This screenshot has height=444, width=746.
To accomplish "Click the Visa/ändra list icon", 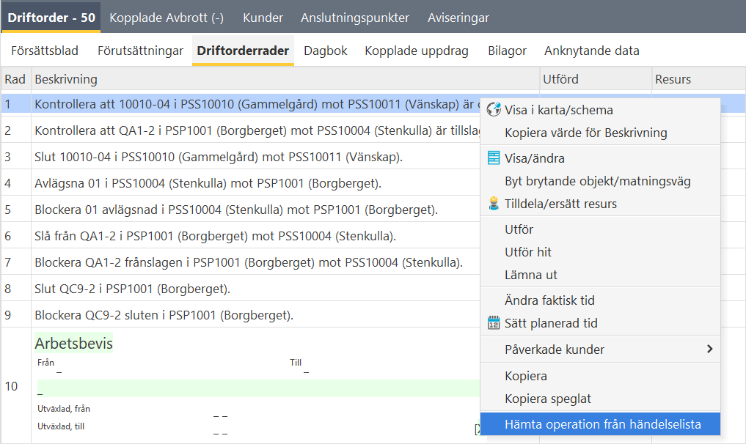I will [493, 158].
